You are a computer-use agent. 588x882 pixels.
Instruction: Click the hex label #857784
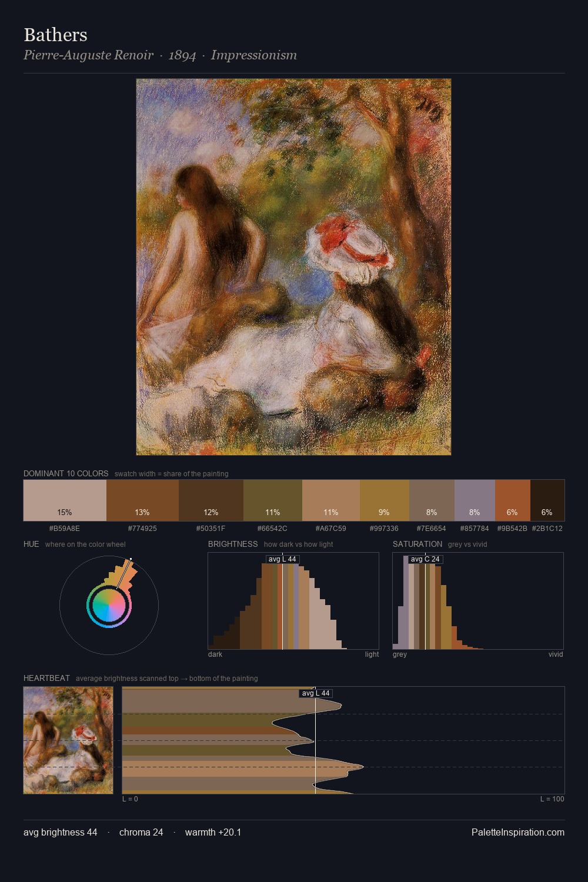tap(475, 529)
